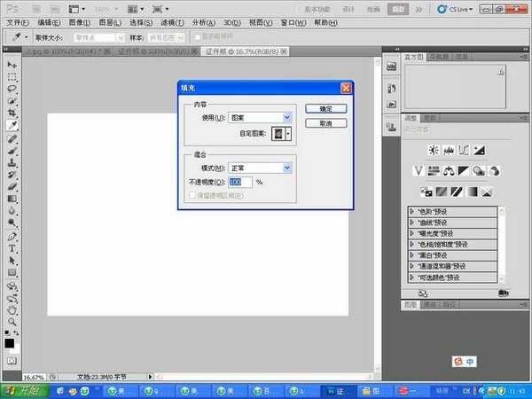The width and height of the screenshot is (532, 399).
Task: Expand the "曲线" presets list item
Action: [411, 222]
